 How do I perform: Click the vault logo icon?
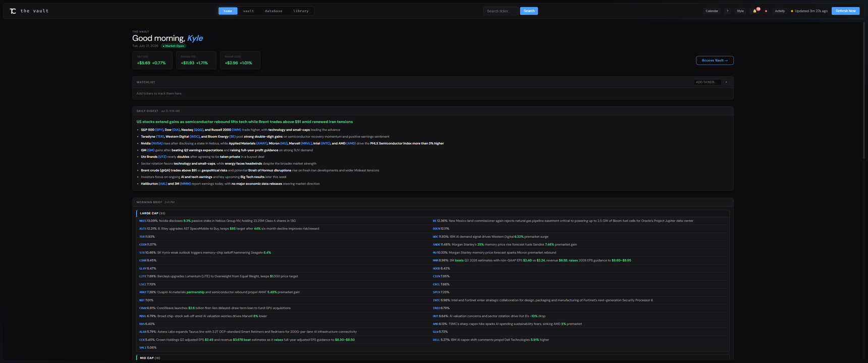click(x=13, y=11)
